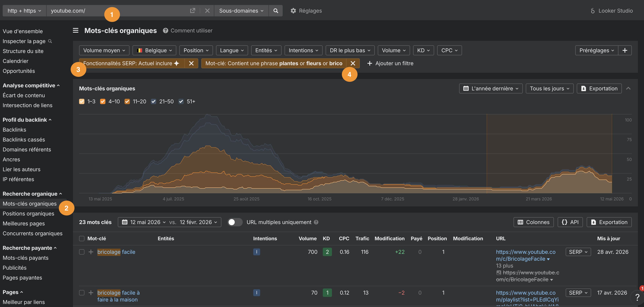Uncheck the 1–3 position checkbox
This screenshot has width=644, height=307.
click(x=82, y=102)
